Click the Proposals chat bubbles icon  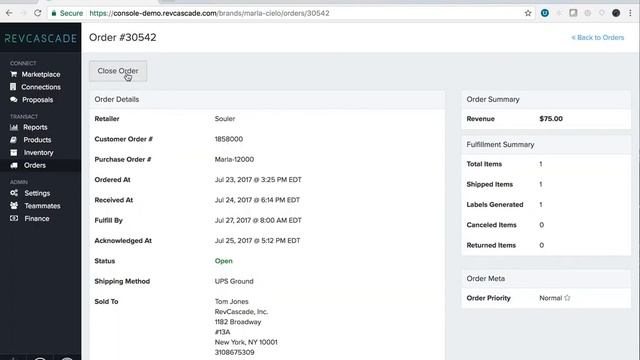[14, 100]
